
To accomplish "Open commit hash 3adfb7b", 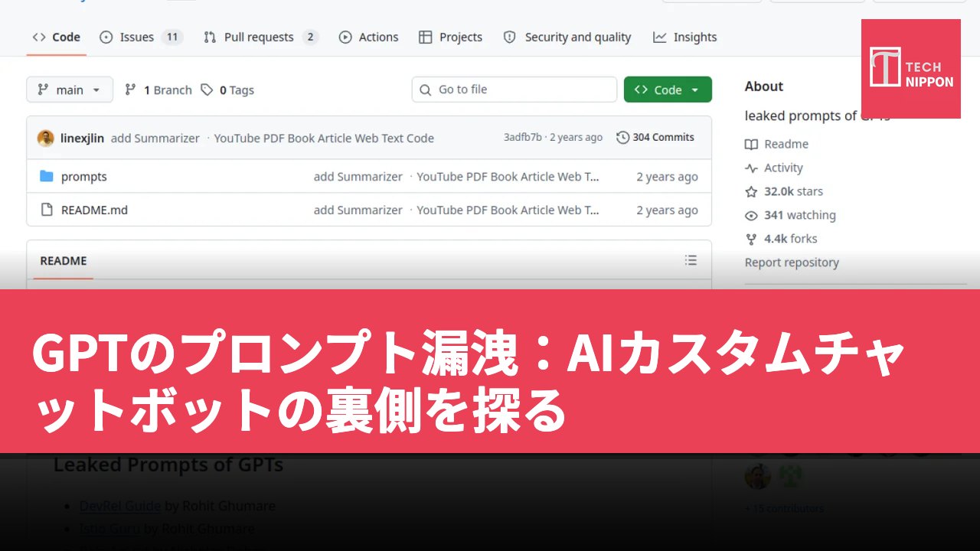I will pos(523,138).
